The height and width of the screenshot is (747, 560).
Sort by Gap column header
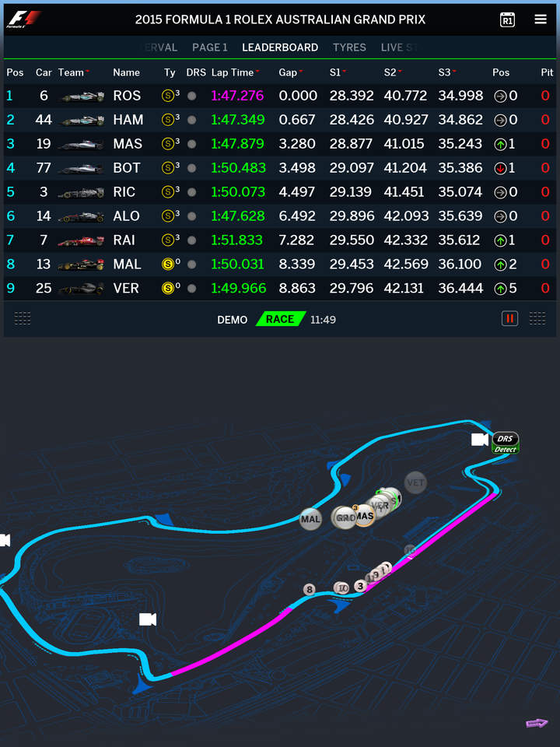(289, 72)
